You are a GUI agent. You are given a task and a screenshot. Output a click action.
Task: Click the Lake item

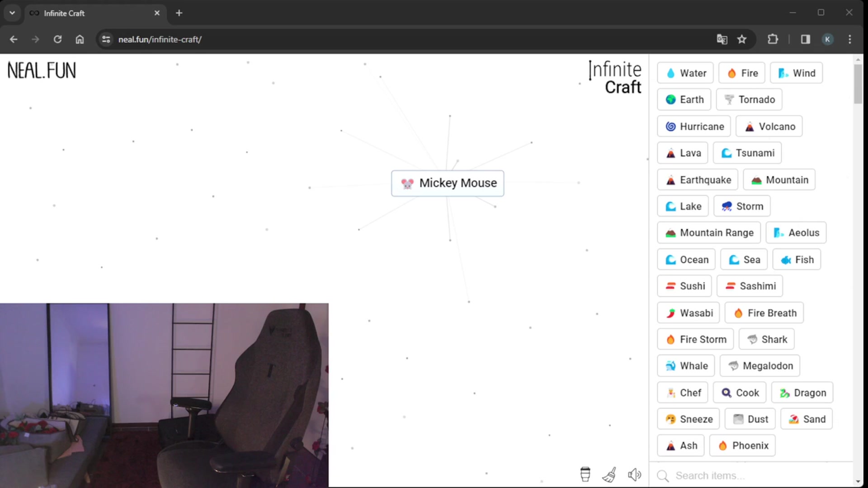pyautogui.click(x=683, y=206)
